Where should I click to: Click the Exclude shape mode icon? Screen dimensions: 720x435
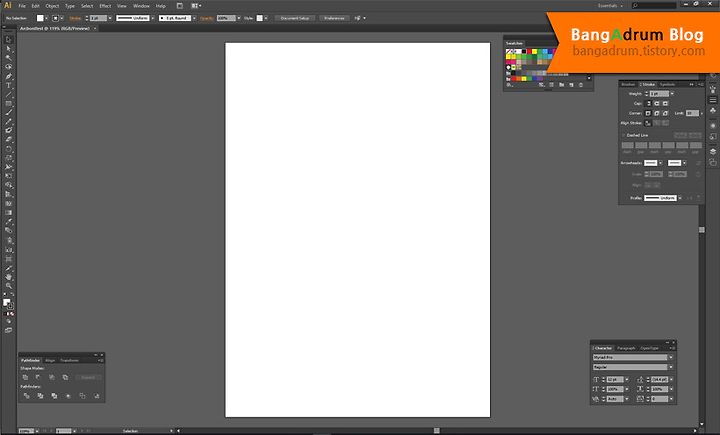(65, 377)
